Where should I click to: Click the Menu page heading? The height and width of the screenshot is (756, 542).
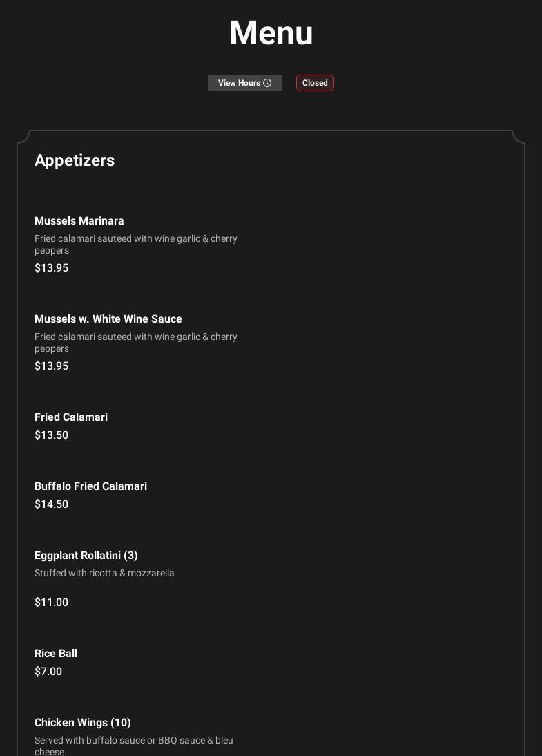[x=271, y=33]
